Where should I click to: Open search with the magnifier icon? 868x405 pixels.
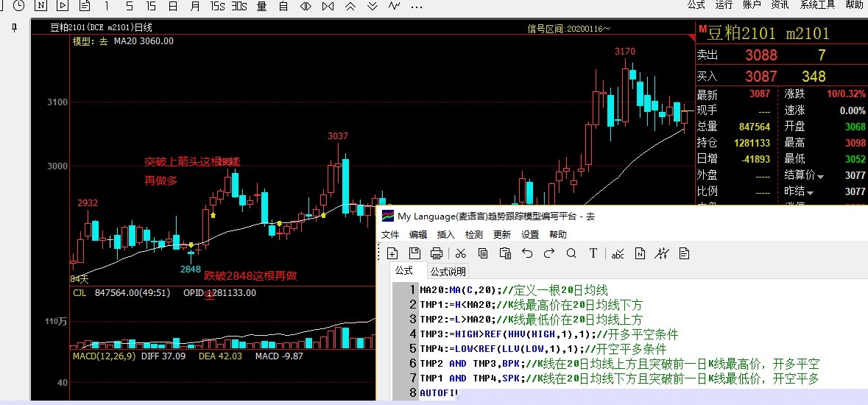571,253
